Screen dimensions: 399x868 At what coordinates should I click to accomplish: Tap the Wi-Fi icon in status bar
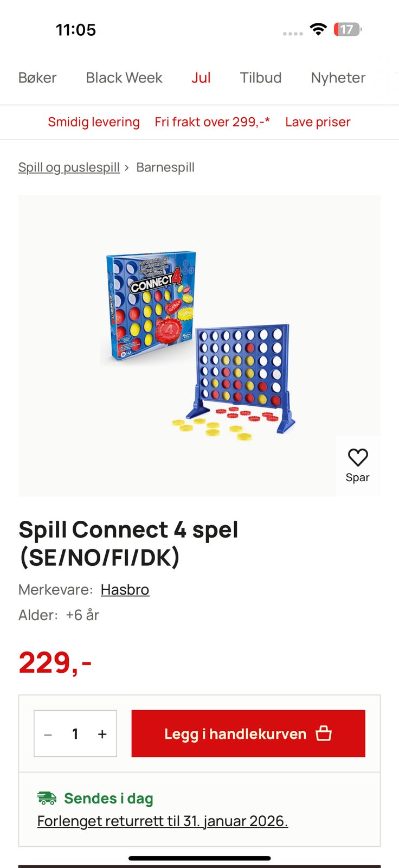coord(318,29)
